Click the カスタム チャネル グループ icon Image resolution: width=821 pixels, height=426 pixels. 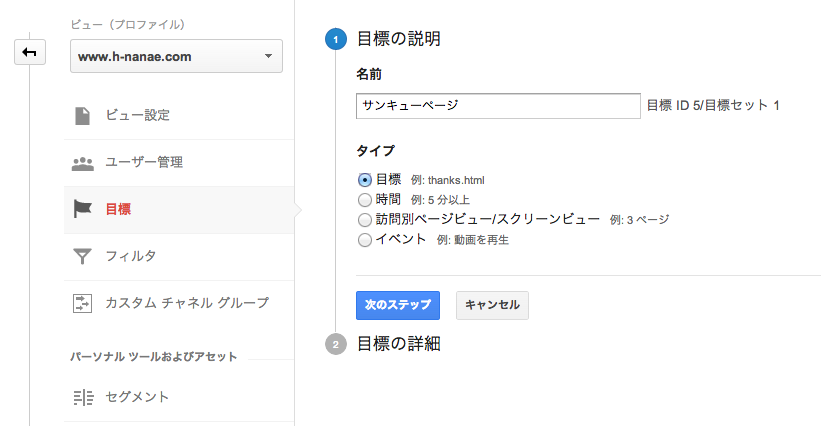pyautogui.click(x=82, y=303)
